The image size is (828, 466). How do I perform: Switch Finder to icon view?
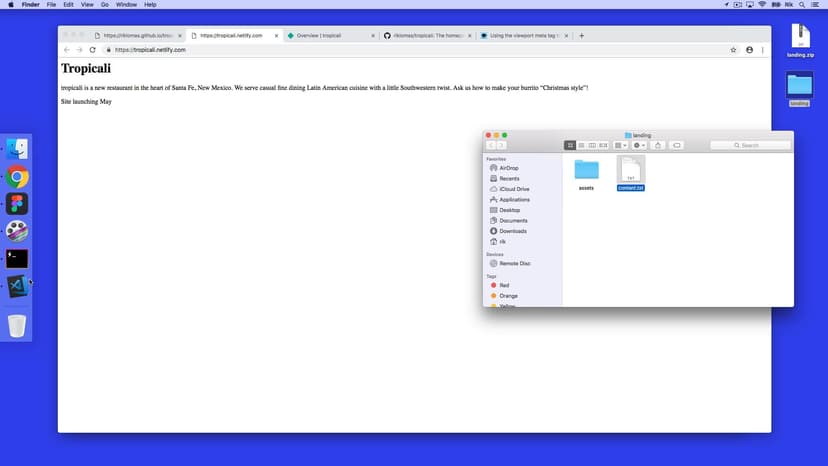point(570,145)
